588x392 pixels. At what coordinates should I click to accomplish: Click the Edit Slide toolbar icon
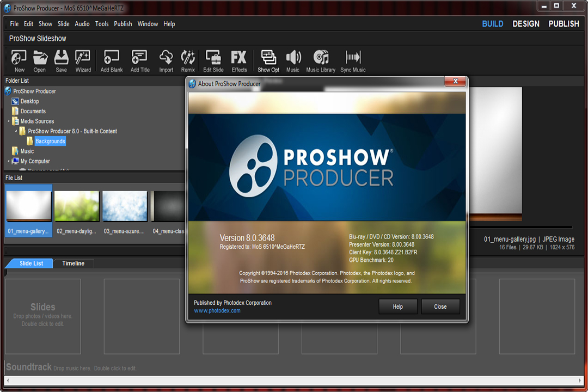(213, 61)
